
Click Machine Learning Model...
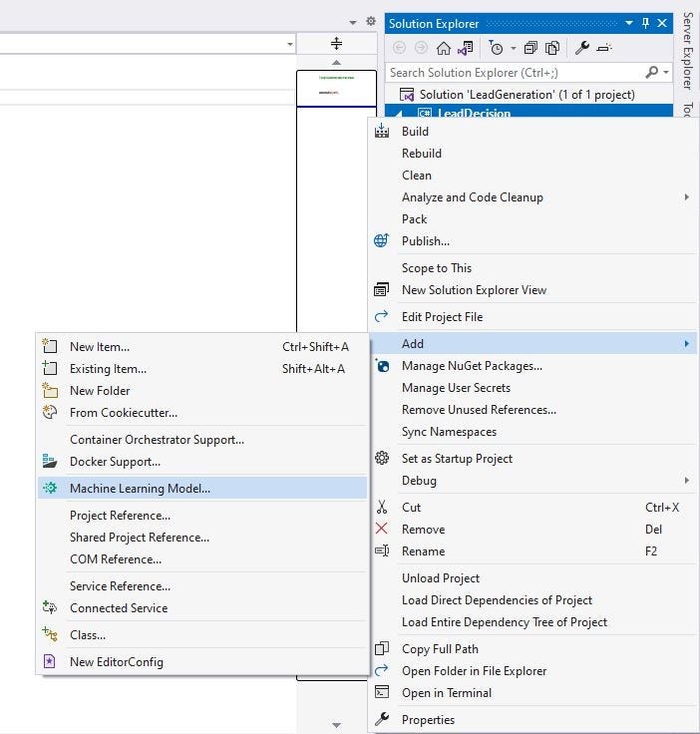[202, 489]
